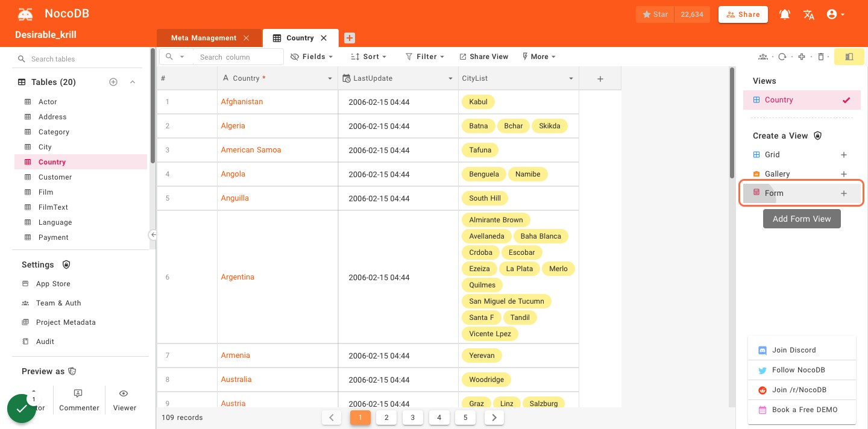The image size is (868, 429).
Task: Open the Sort menu
Action: click(x=368, y=57)
